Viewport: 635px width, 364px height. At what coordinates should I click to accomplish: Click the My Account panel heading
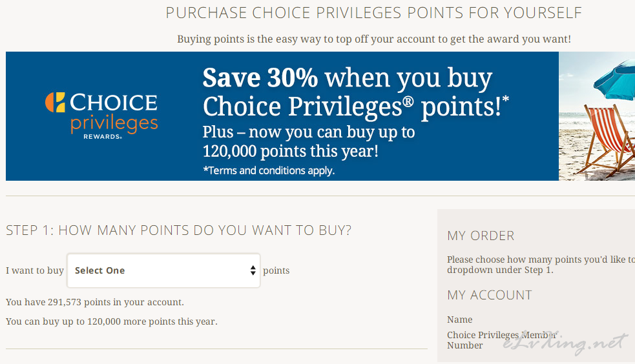coord(490,295)
